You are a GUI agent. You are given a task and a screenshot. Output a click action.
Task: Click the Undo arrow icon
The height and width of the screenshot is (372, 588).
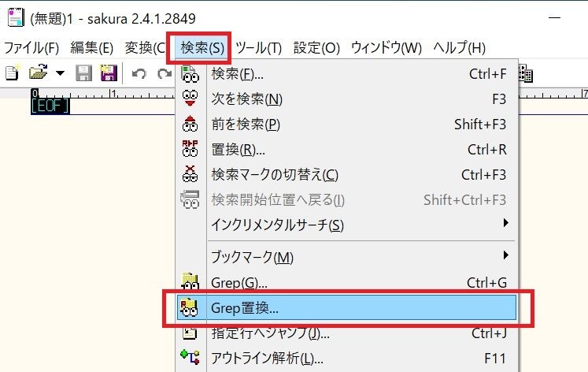[x=139, y=74]
